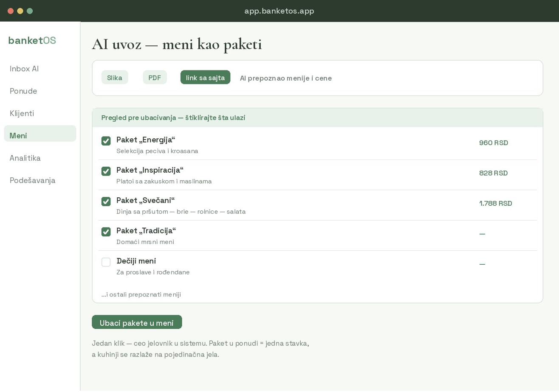Click the banketOS logo
Viewport: 559px width, 392px height.
(32, 40)
